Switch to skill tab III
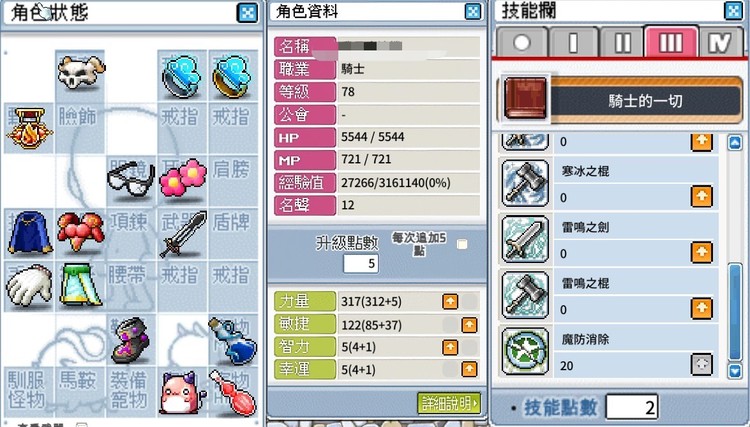Image resolution: width=750 pixels, height=427 pixels. point(671,43)
